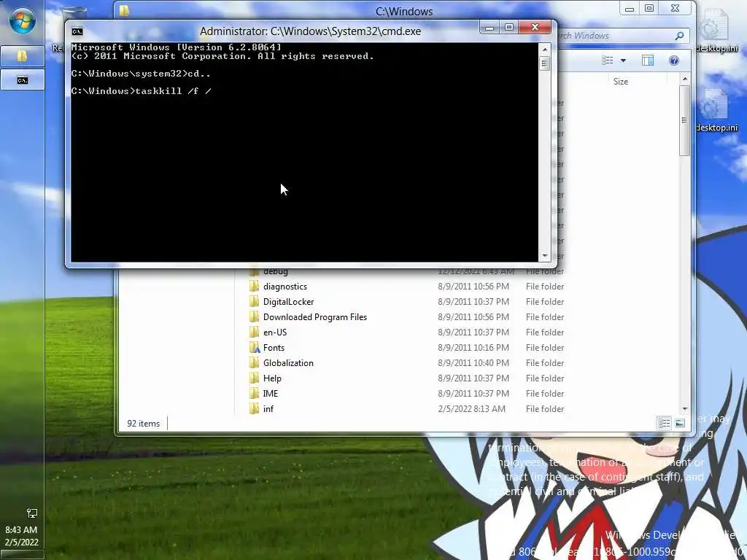747x560 pixels.
Task: Select the Fonts folder icon
Action: coord(255,348)
